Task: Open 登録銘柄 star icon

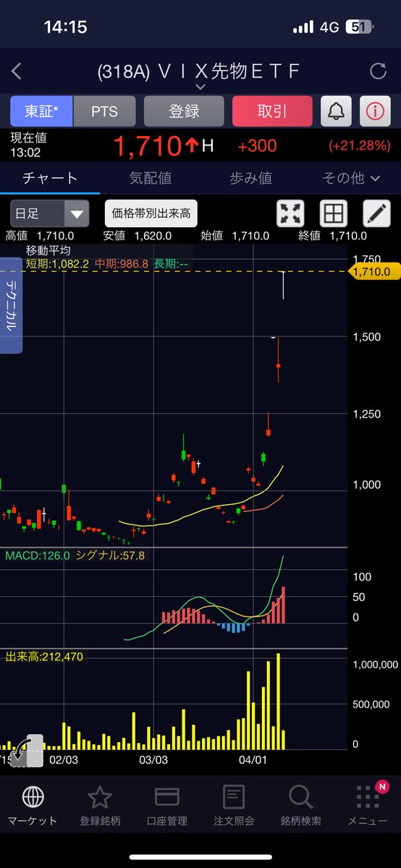Action: pyautogui.click(x=100, y=797)
